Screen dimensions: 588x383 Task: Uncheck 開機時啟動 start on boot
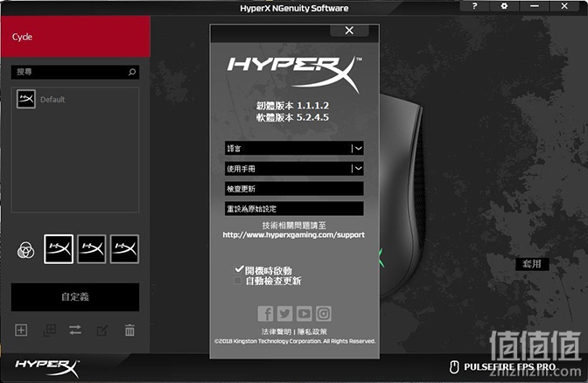tap(239, 269)
